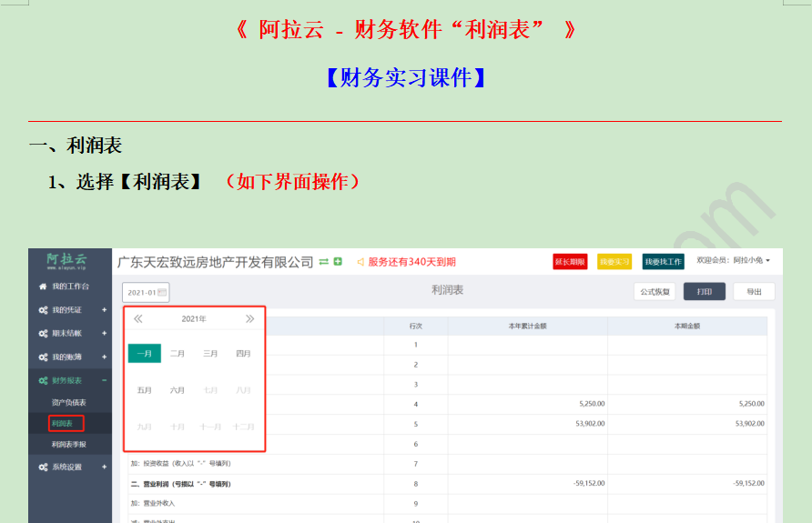812x523 pixels.
Task: Select 二月 in the month picker
Action: pyautogui.click(x=178, y=353)
